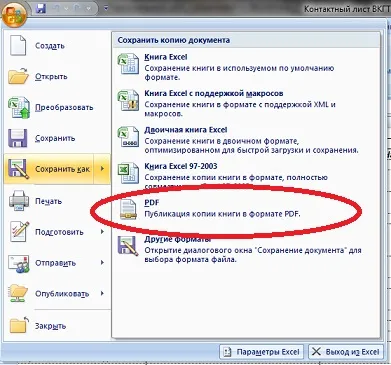The image size is (391, 365).
Task: Click the Сохранить копию документа header text
Action: (x=174, y=40)
